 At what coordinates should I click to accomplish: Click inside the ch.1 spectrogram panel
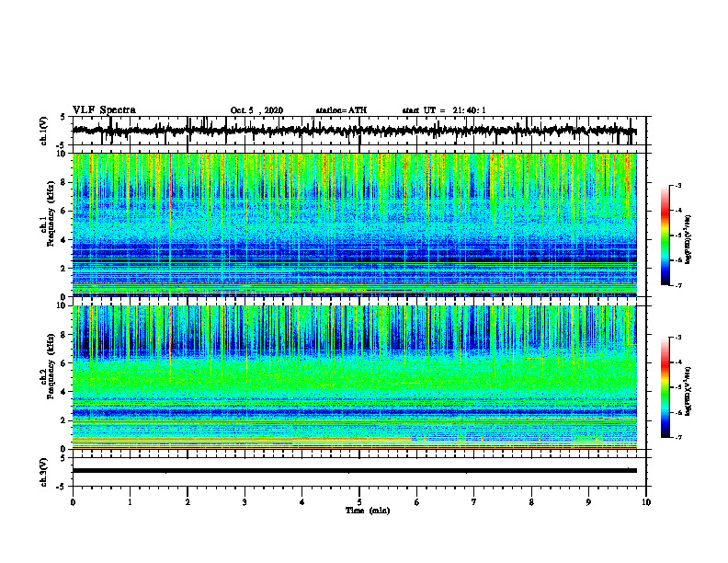pyautogui.click(x=354, y=224)
